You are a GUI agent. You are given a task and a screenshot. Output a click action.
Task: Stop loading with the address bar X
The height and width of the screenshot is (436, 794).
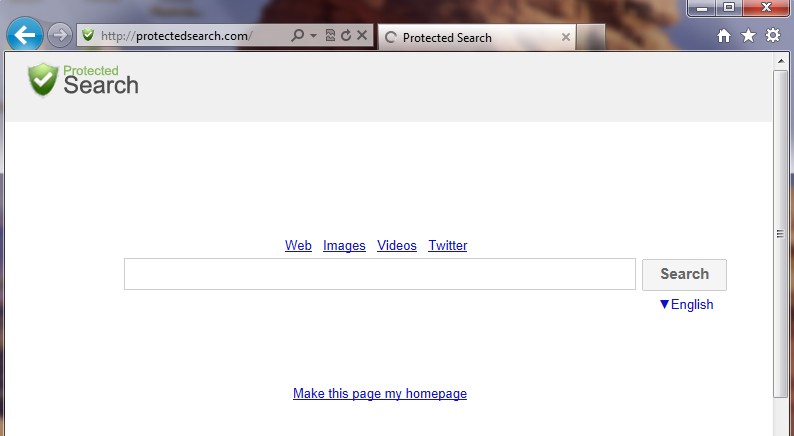coord(362,35)
